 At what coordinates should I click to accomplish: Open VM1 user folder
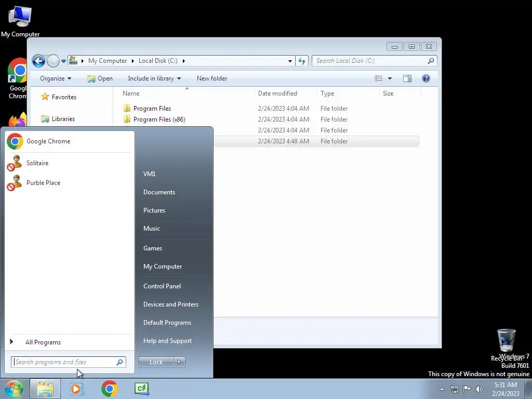[149, 174]
